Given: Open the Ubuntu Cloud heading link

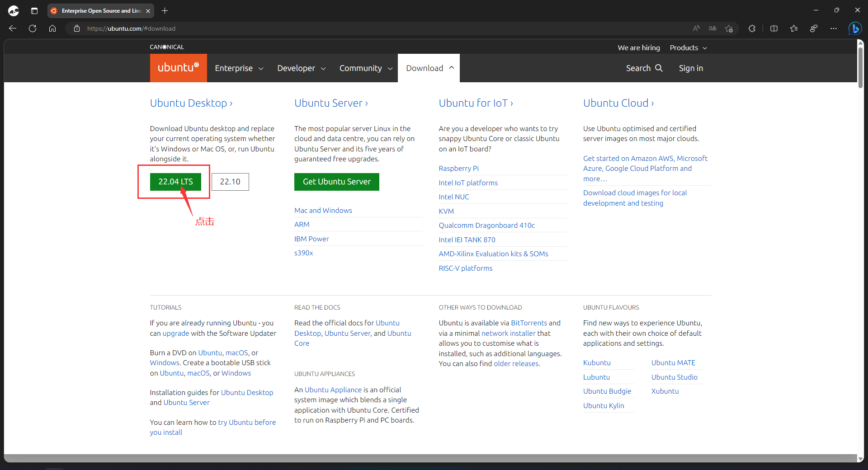Looking at the screenshot, I should (618, 103).
